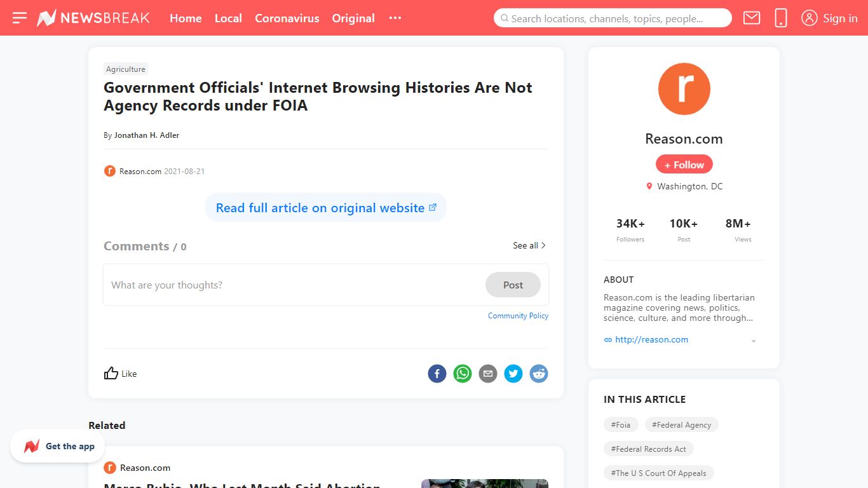
Task: Click the #Foia tag
Action: pyautogui.click(x=621, y=424)
